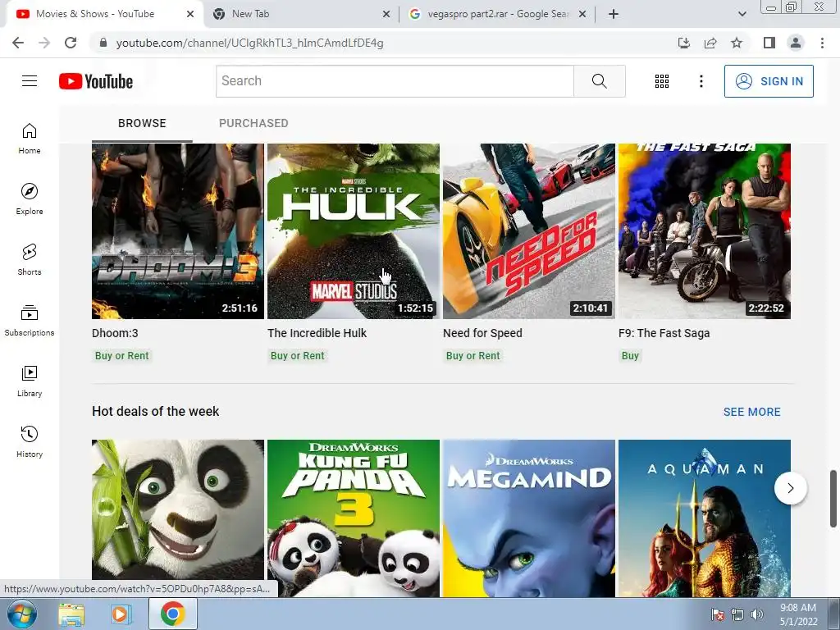Go to Home in sidebar
The width and height of the screenshot is (840, 630).
[30, 139]
